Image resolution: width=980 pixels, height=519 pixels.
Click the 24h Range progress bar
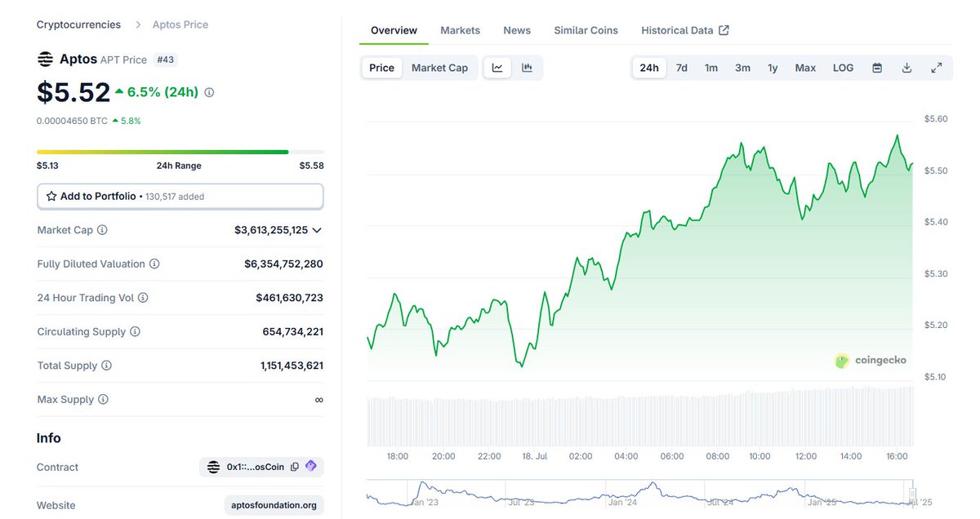coord(180,152)
